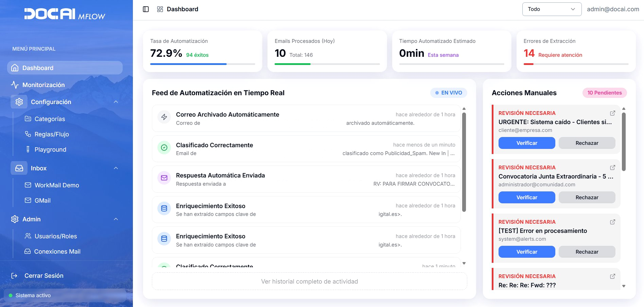Toggle the sidebar panel icon
Screen dimensions: 644x307
pos(146,9)
